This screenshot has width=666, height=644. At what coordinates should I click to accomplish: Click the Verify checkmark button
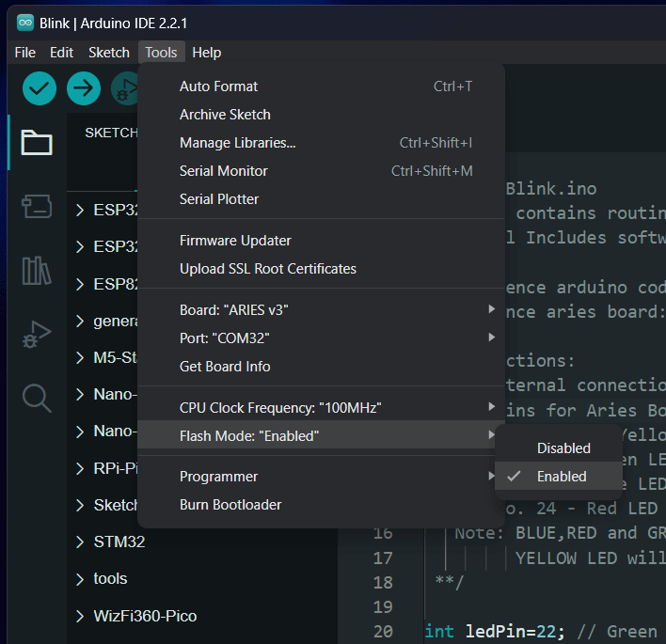40,88
